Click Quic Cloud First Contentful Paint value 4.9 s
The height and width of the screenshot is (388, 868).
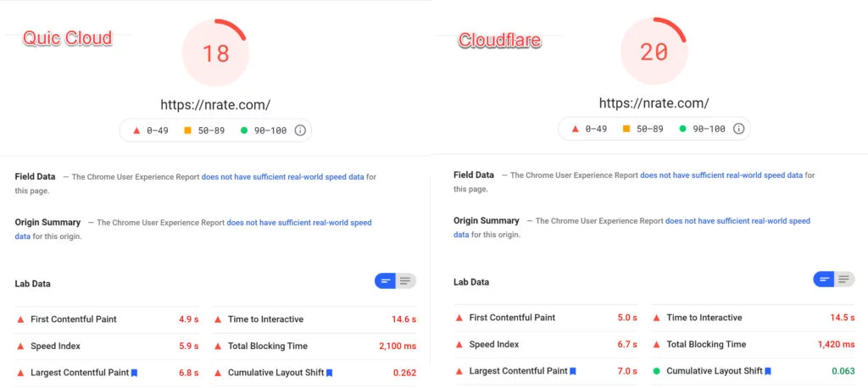pos(189,319)
